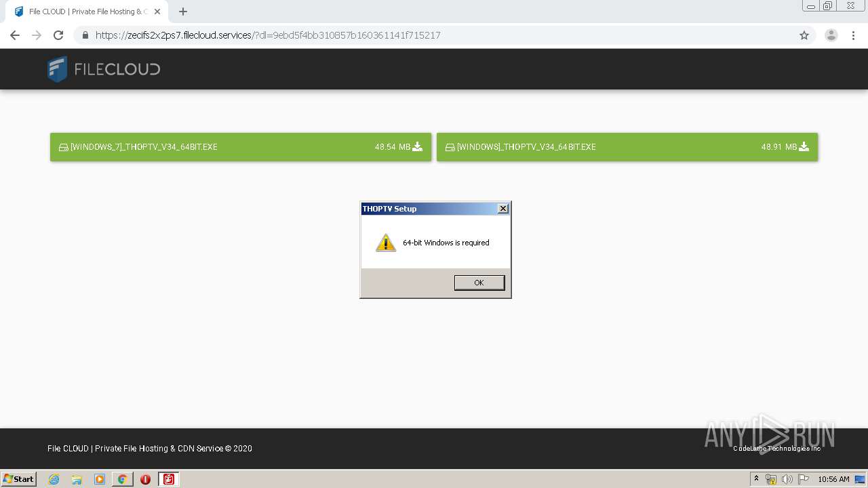Click the FileCloud logo in header
Viewport: 868px width, 488px height.
click(104, 69)
